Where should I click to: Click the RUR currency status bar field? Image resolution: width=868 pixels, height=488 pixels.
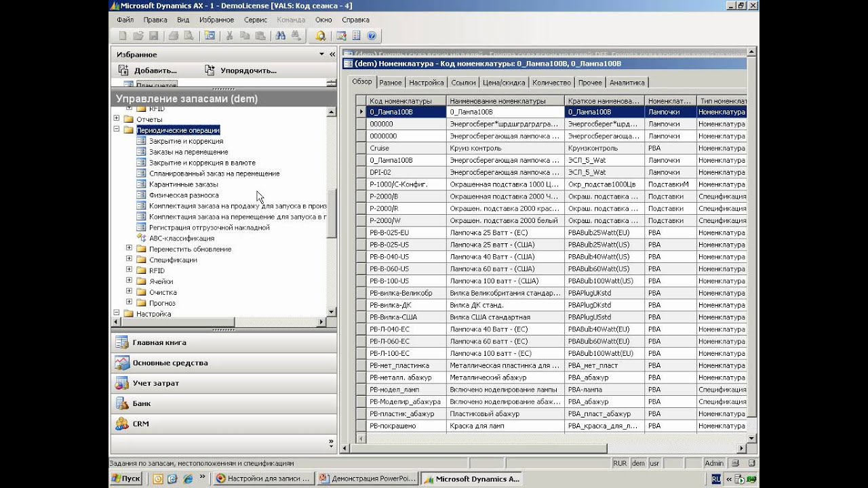[x=620, y=464]
